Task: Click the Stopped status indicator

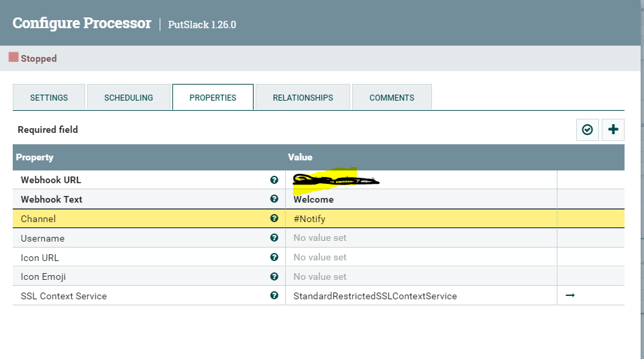Action: (33, 58)
